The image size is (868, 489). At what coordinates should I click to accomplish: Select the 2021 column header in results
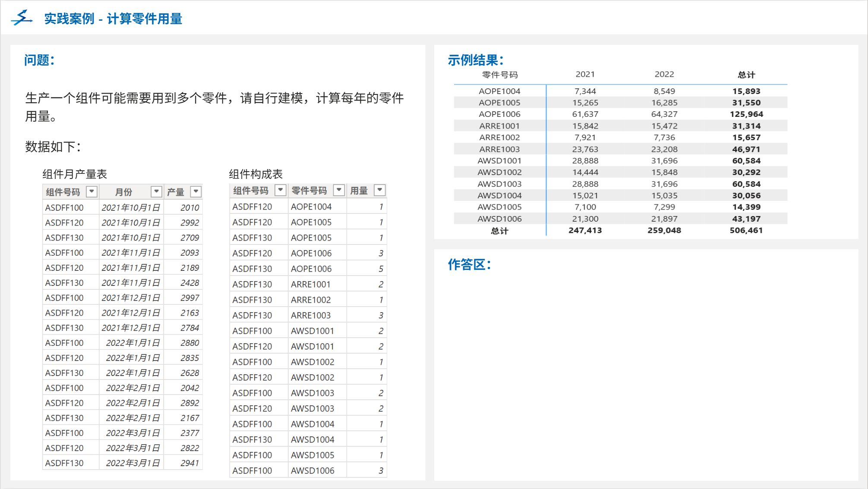[x=585, y=74]
